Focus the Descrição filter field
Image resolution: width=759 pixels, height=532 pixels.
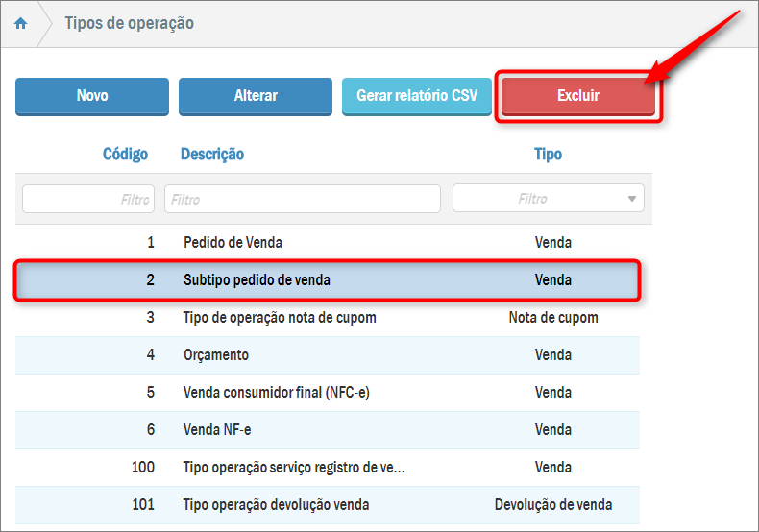(302, 199)
